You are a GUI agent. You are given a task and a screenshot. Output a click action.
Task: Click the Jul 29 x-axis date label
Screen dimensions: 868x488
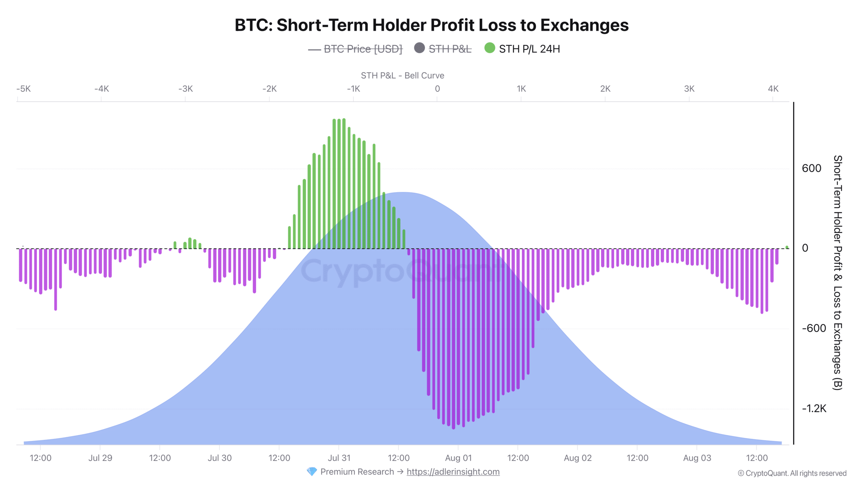[x=100, y=458]
